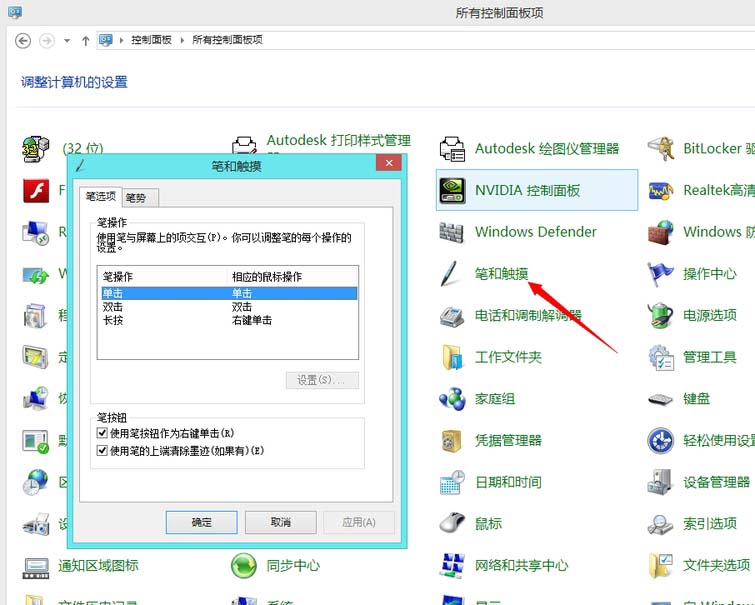Open the Windows firewall brick icon
Image resolution: width=755 pixels, height=605 pixels.
click(661, 232)
